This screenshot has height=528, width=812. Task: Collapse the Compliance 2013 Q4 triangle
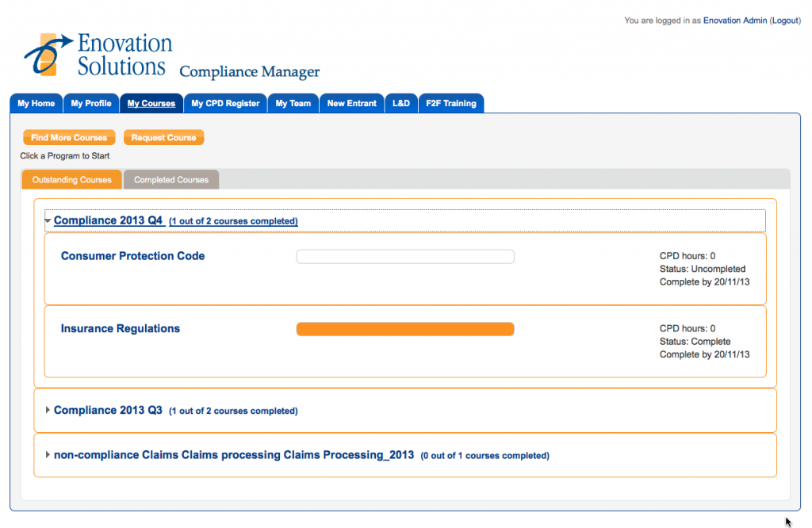[x=48, y=221]
